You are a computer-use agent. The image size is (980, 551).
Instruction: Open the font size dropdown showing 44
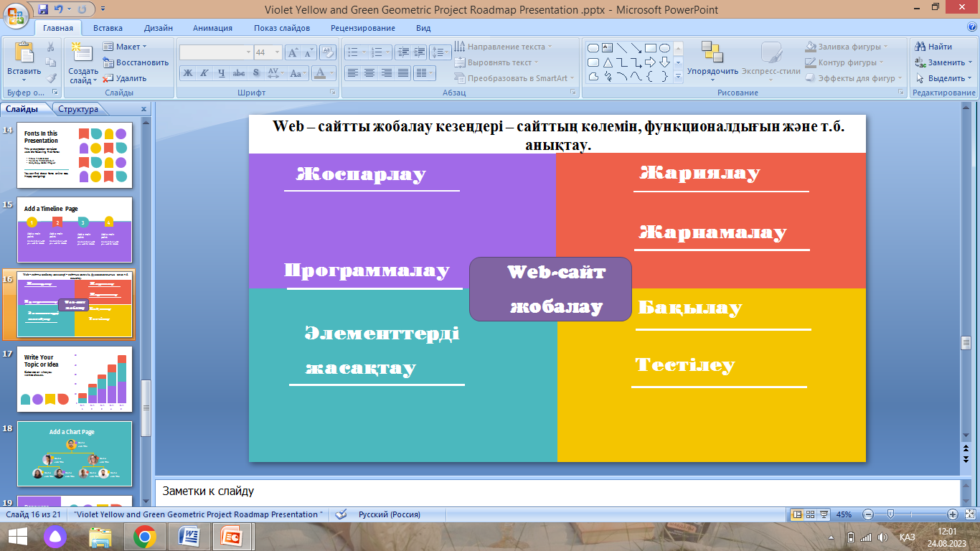(278, 52)
